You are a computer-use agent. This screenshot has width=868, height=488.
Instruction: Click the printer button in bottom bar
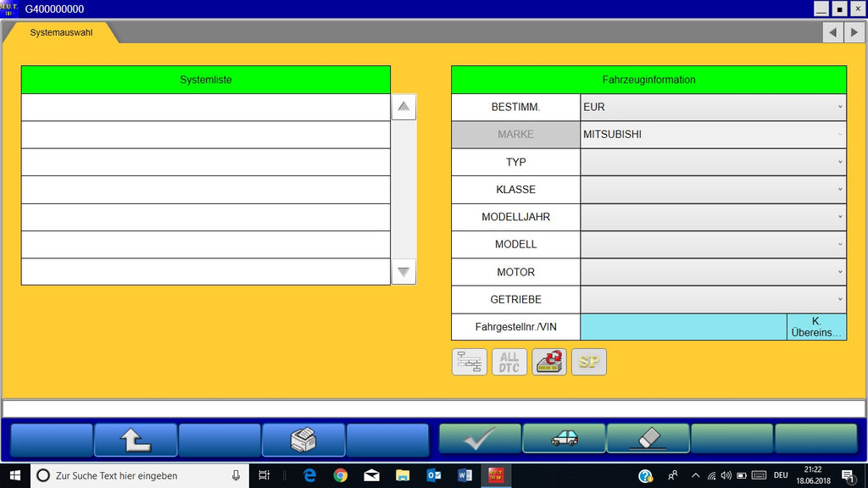tap(303, 440)
